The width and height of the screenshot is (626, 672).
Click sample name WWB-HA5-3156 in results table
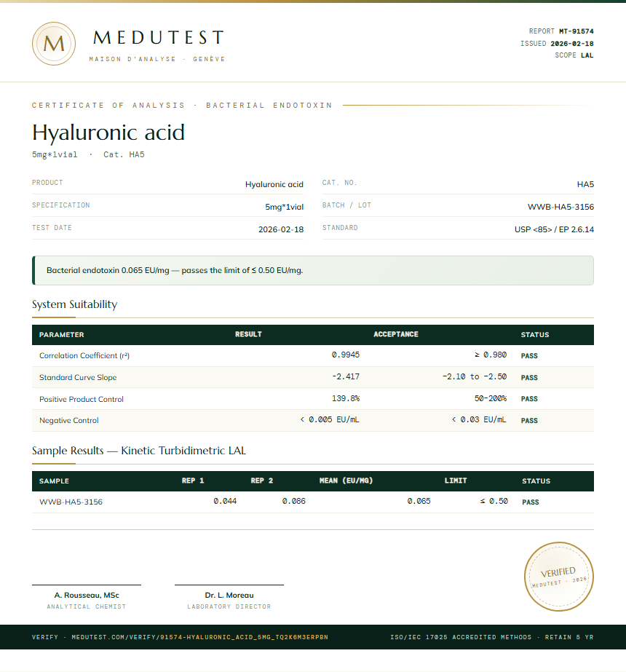[x=71, y=502]
